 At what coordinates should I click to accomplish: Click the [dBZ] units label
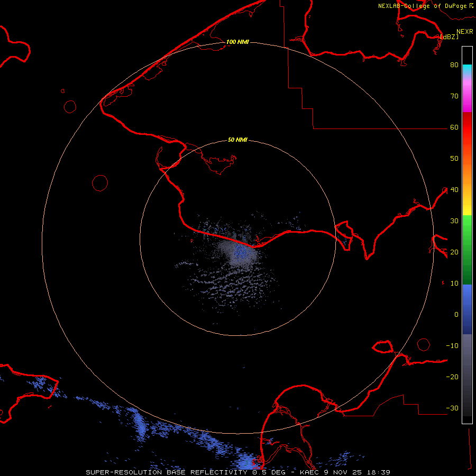pos(449,36)
